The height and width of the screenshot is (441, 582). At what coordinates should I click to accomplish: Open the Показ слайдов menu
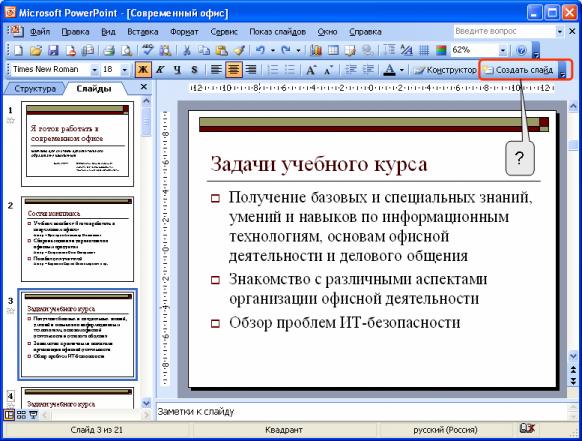click(277, 32)
